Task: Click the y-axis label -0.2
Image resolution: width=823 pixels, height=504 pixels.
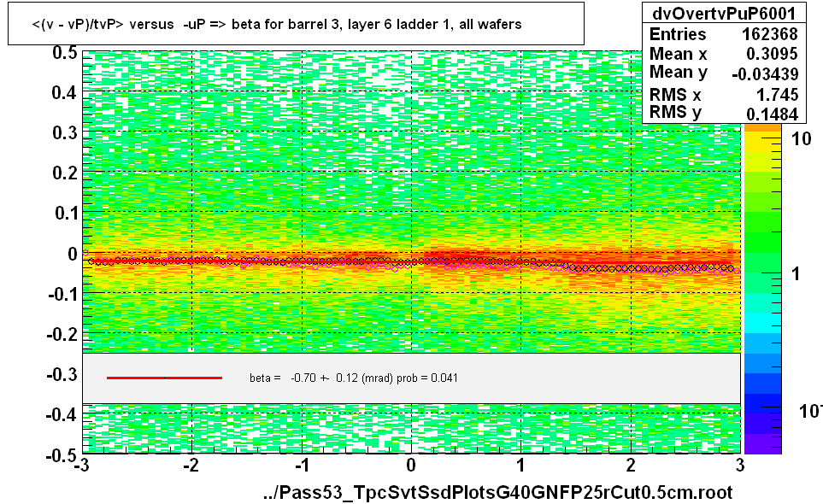Action: pos(62,334)
